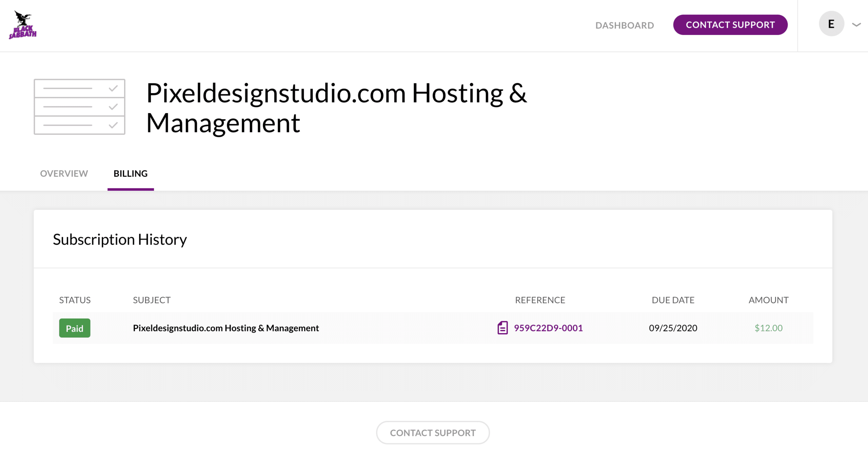This screenshot has width=868, height=452.
Task: Click the Black Sabbath logo
Action: tap(23, 25)
